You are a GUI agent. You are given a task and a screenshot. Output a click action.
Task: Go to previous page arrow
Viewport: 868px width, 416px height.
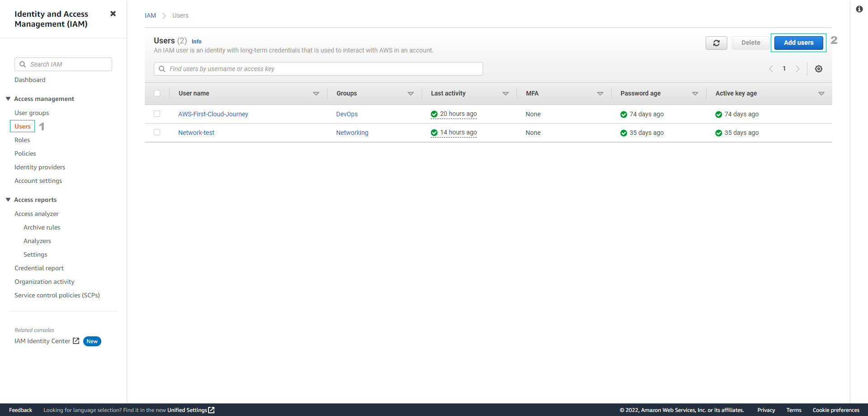tap(771, 69)
